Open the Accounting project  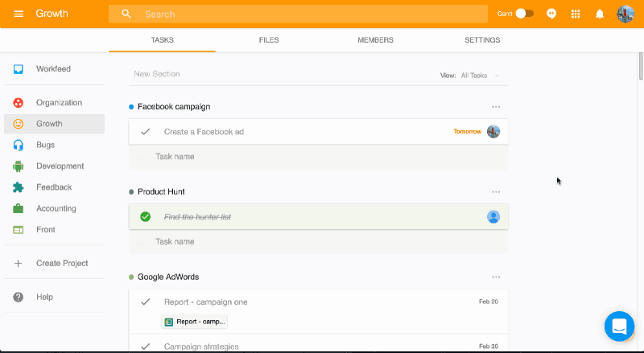click(54, 208)
